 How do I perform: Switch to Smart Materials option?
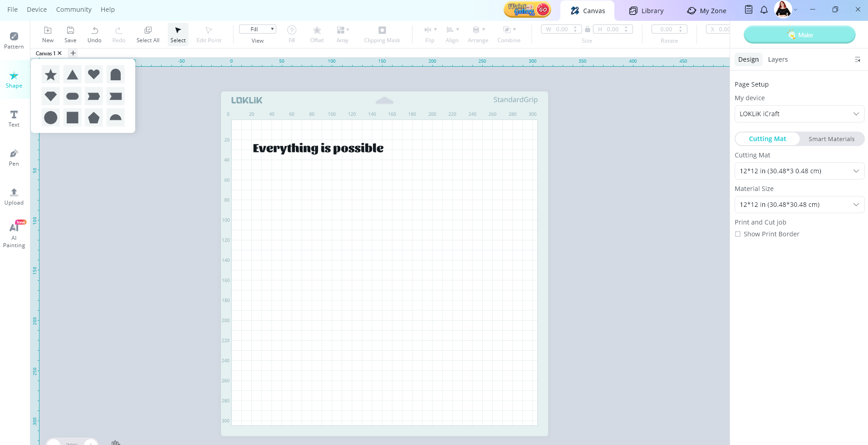[x=831, y=139]
